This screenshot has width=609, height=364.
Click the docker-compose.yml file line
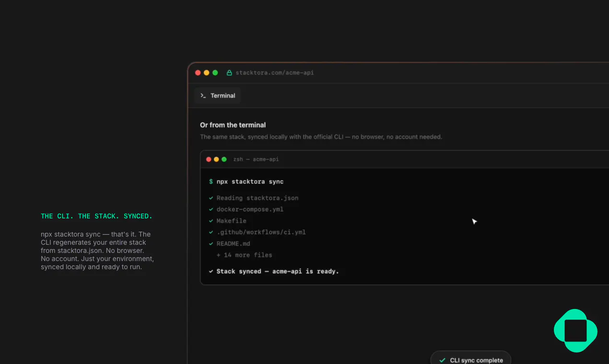(250, 209)
